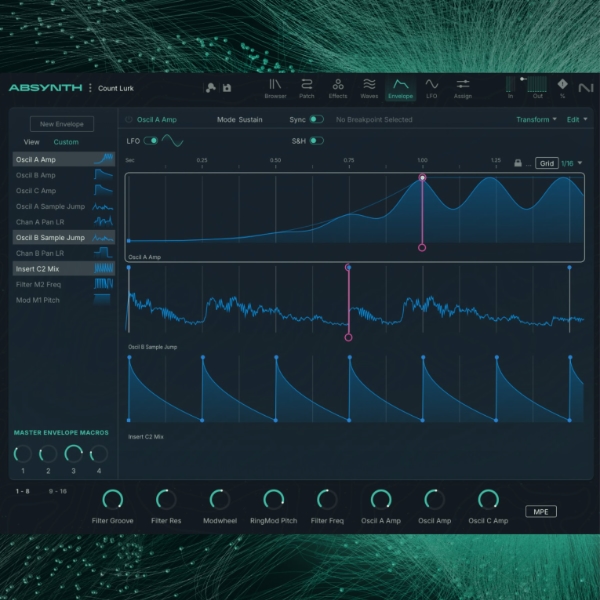Select Chan A Pan LR envelope

64,222
